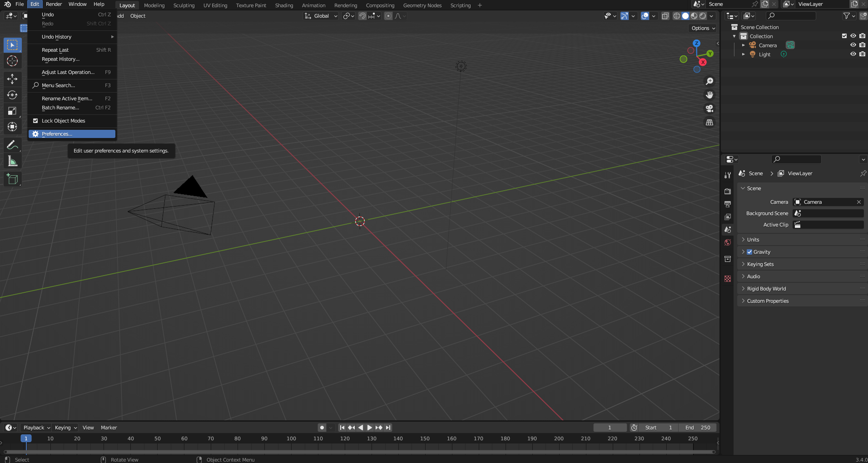Select the Move tool

(12, 79)
